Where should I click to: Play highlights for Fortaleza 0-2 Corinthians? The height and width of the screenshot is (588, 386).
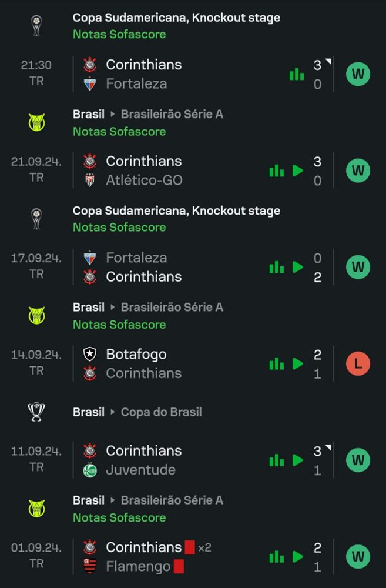298,267
